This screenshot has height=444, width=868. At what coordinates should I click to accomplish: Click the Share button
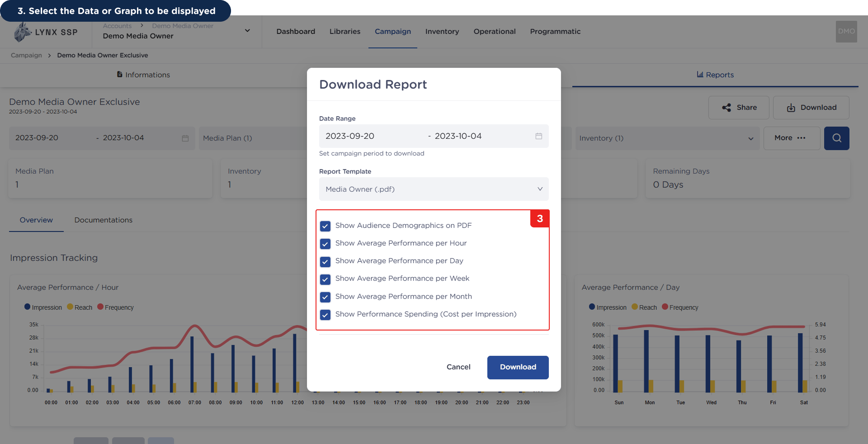pyautogui.click(x=739, y=108)
